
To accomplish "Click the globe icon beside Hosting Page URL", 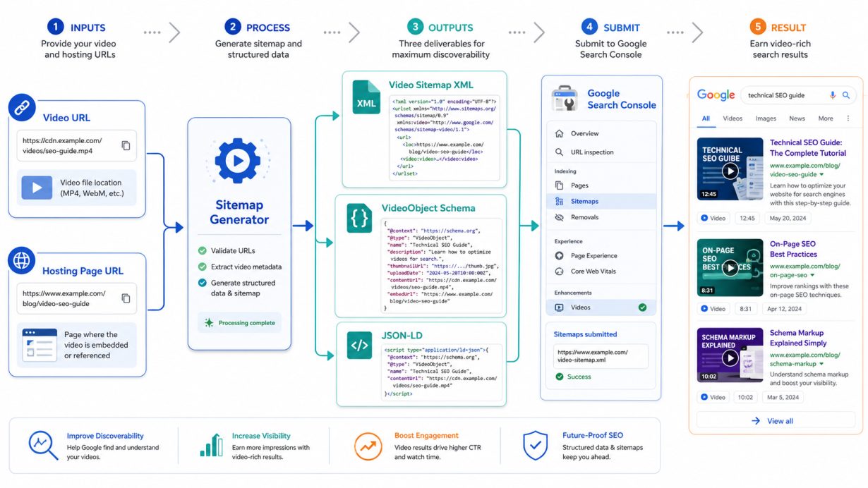I will click(22, 261).
